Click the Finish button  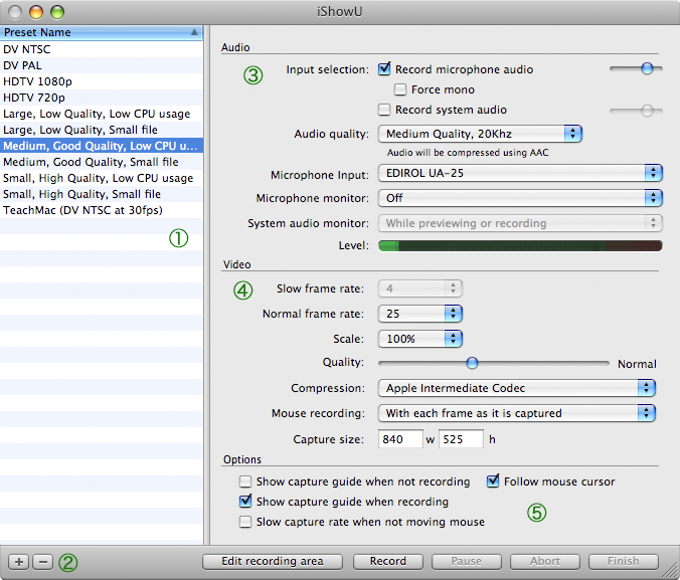[623, 561]
